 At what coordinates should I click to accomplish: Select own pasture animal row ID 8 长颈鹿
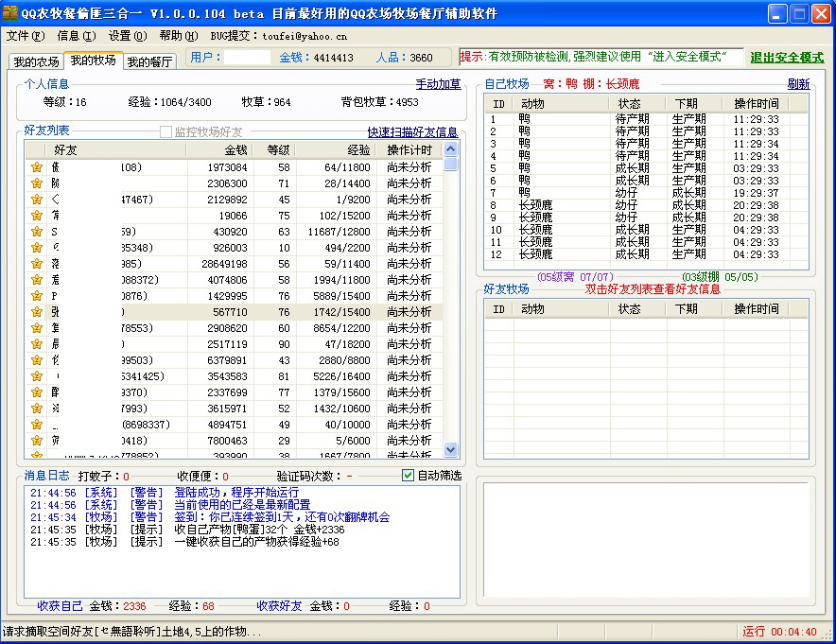[x=646, y=205]
